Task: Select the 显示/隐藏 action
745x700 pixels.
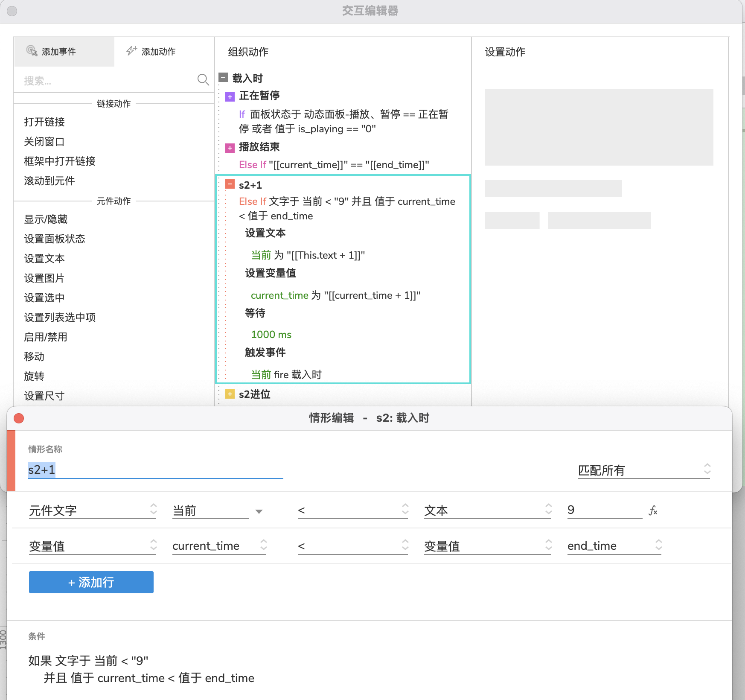Action: click(46, 219)
